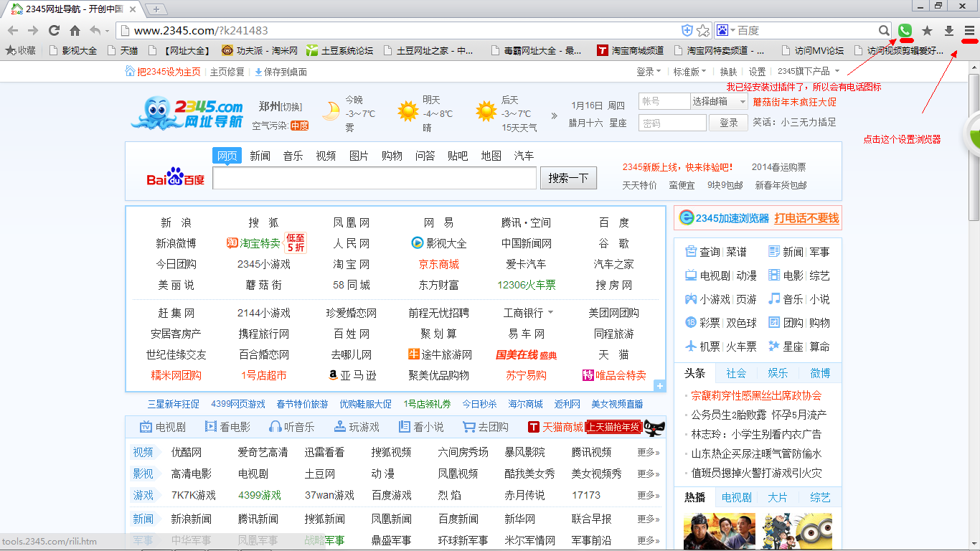980x551 pixels.
Task: Click the 2345 octopus logo
Action: [187, 113]
